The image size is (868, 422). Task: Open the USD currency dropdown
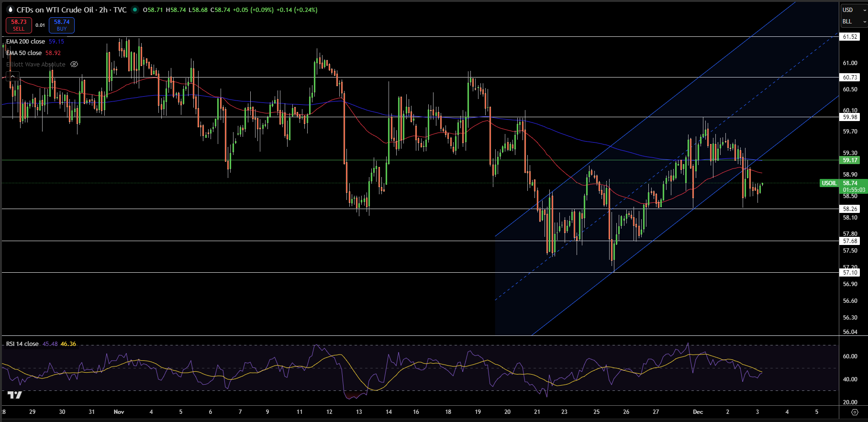click(854, 10)
